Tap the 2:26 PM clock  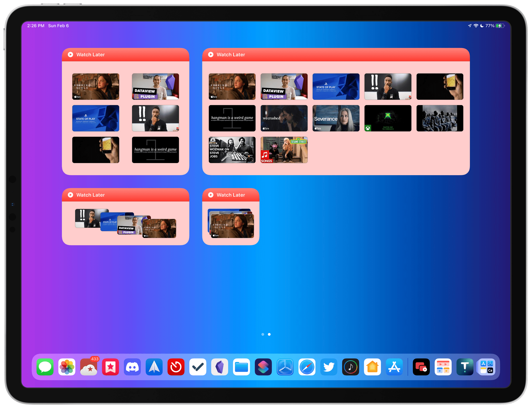[36, 26]
